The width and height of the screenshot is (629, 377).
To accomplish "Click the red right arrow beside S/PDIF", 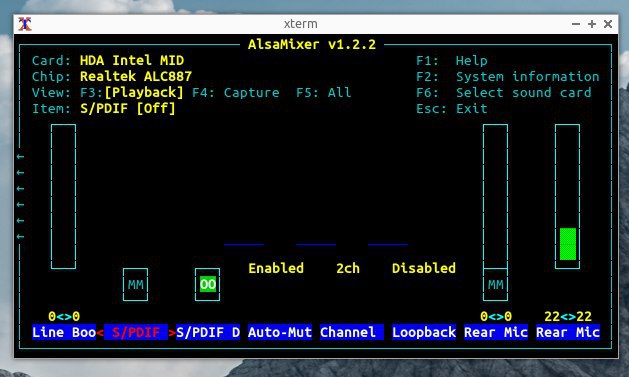I will click(172, 332).
